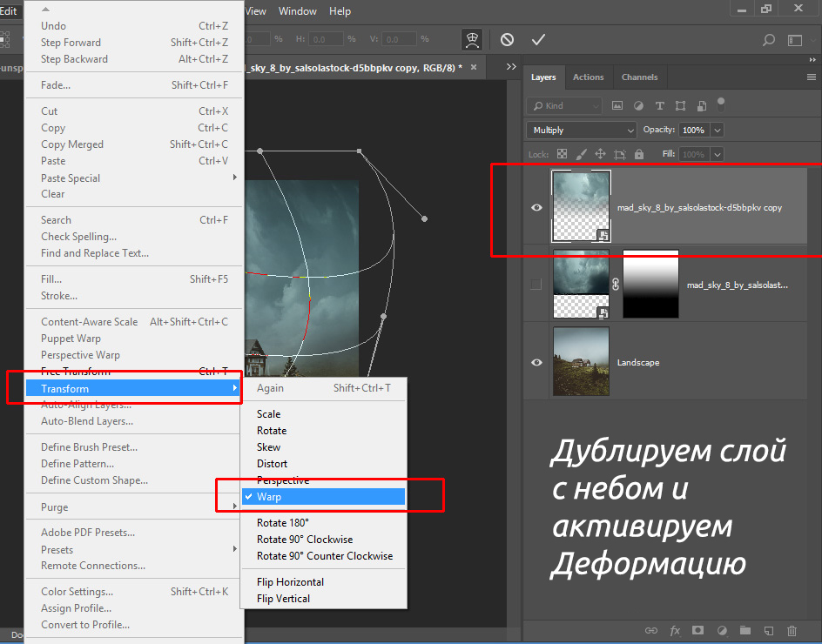The width and height of the screenshot is (822, 644).
Task: Add a layer mask
Action: click(x=697, y=630)
